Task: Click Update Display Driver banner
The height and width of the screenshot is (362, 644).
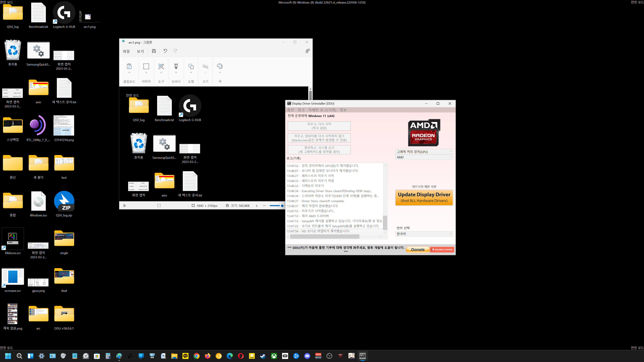Action: pos(424,197)
